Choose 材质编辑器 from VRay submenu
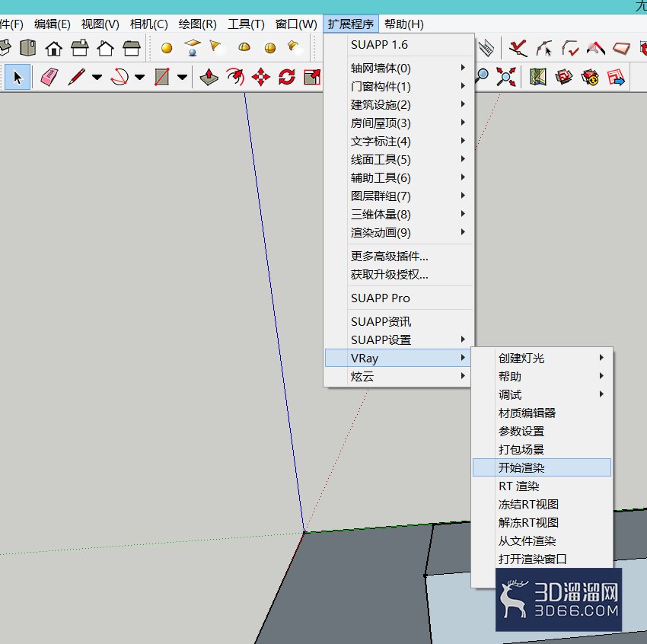 click(542, 413)
